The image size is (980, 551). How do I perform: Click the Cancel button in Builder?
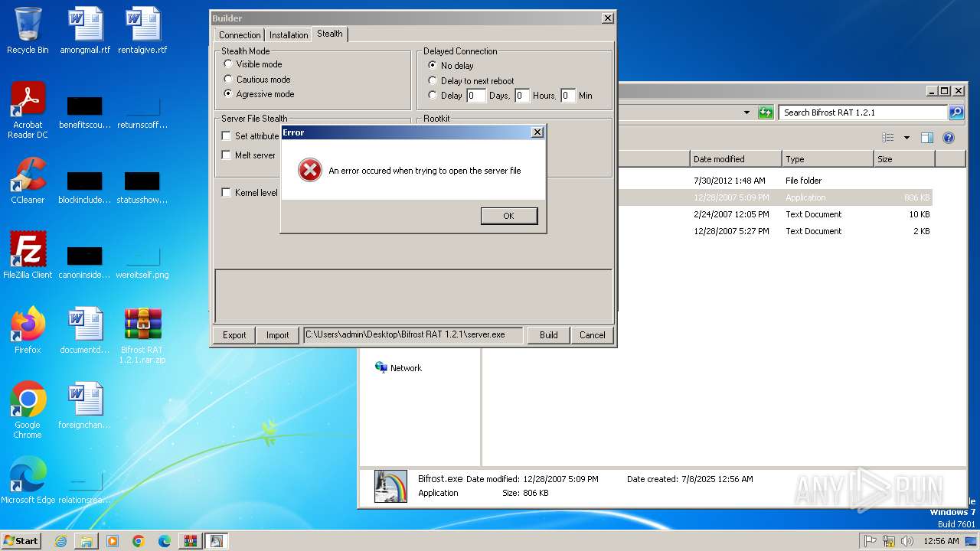point(593,335)
